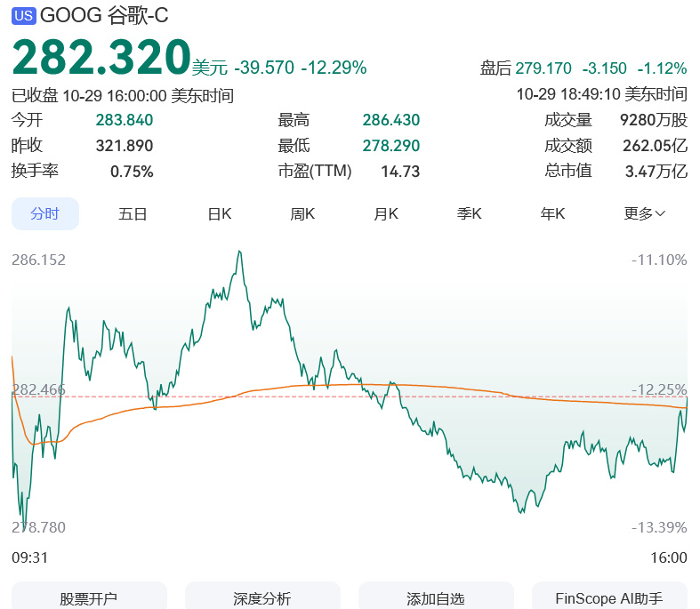700x609 pixels.
Task: Click the 添加自选 button
Action: tap(436, 597)
